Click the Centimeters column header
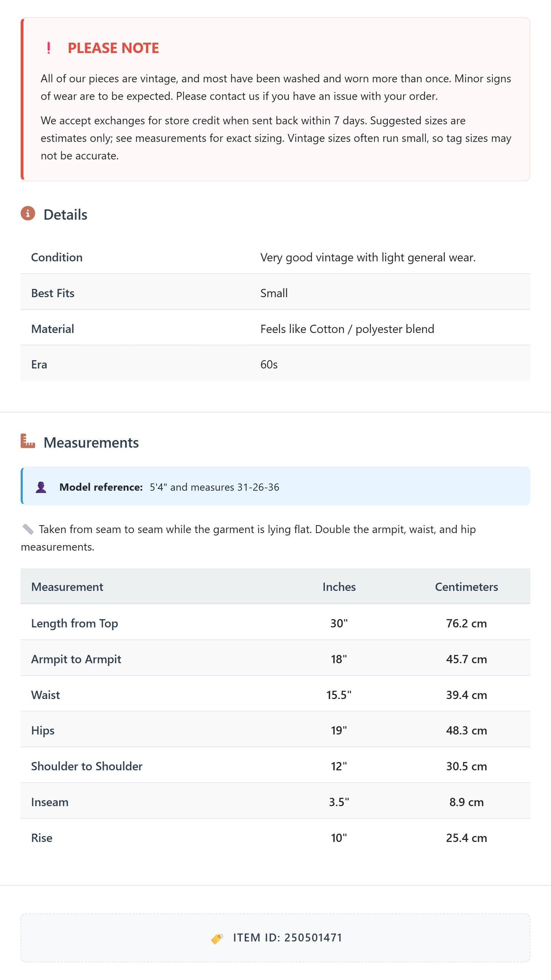Image resolution: width=551 pixels, height=980 pixels. tap(467, 587)
